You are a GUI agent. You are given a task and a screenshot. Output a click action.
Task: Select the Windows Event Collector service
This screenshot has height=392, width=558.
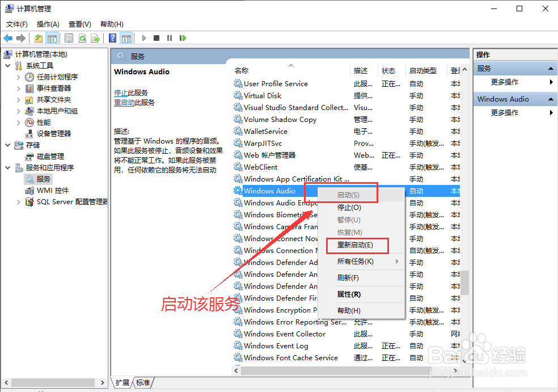(284, 334)
